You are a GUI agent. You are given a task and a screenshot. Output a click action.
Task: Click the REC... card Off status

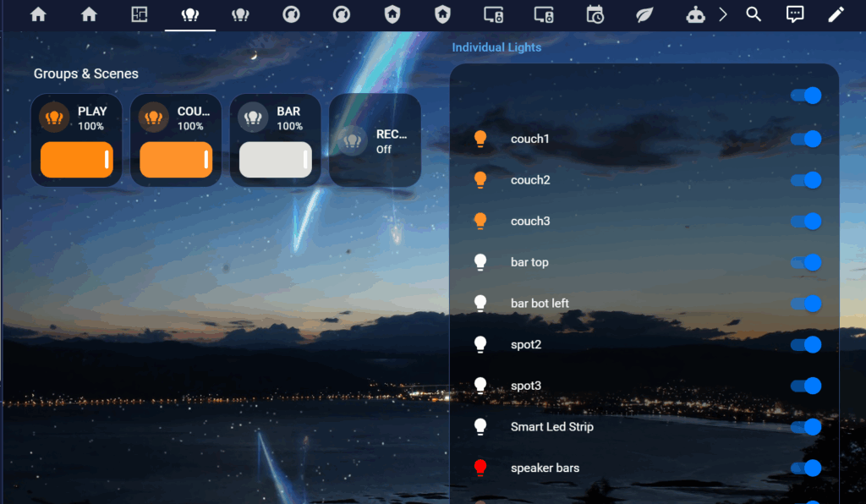(384, 149)
